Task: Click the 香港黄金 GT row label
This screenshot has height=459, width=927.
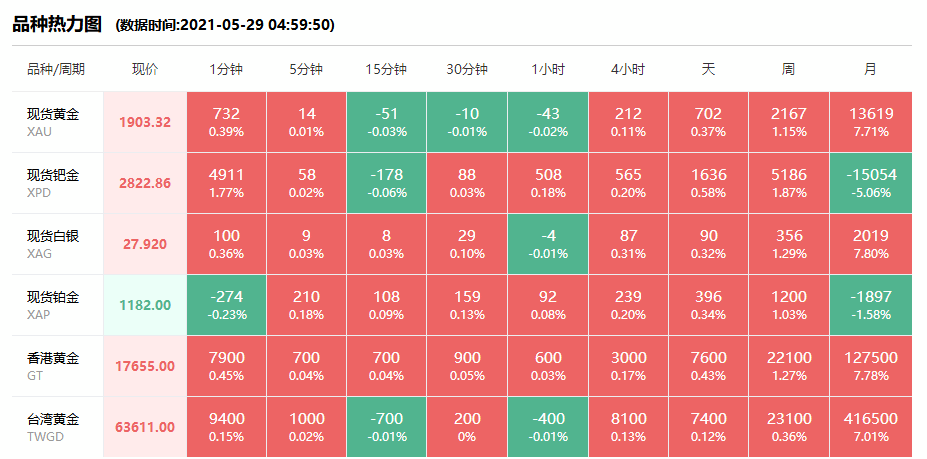Action: [53, 366]
